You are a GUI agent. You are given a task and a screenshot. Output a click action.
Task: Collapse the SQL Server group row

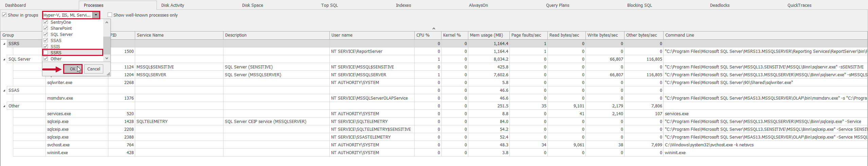tap(4, 59)
